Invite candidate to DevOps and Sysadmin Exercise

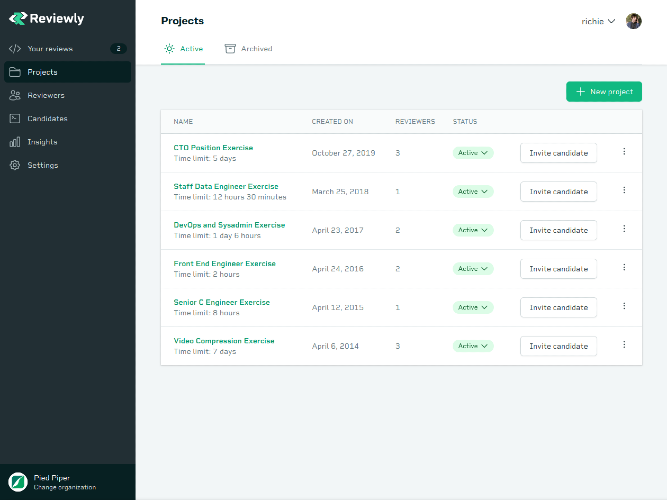tap(558, 230)
